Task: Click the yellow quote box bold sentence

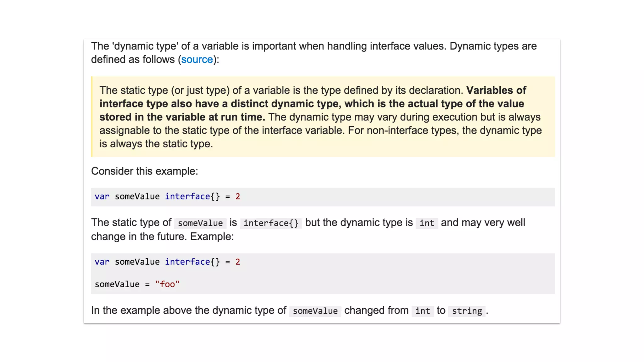Action: [x=313, y=104]
